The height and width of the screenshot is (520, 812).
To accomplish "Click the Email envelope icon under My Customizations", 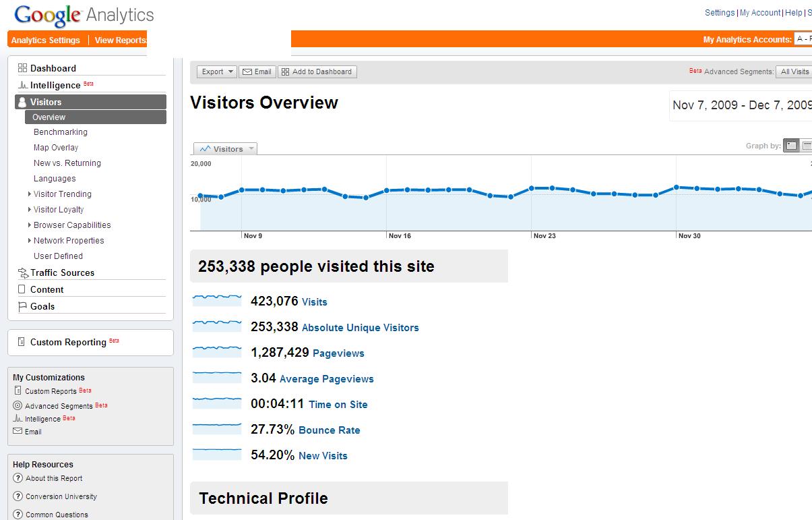I will pyautogui.click(x=18, y=432).
